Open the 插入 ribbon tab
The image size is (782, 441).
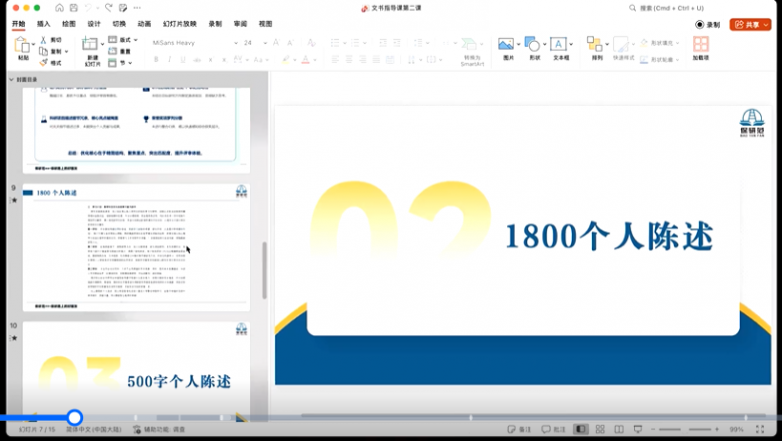[44, 23]
